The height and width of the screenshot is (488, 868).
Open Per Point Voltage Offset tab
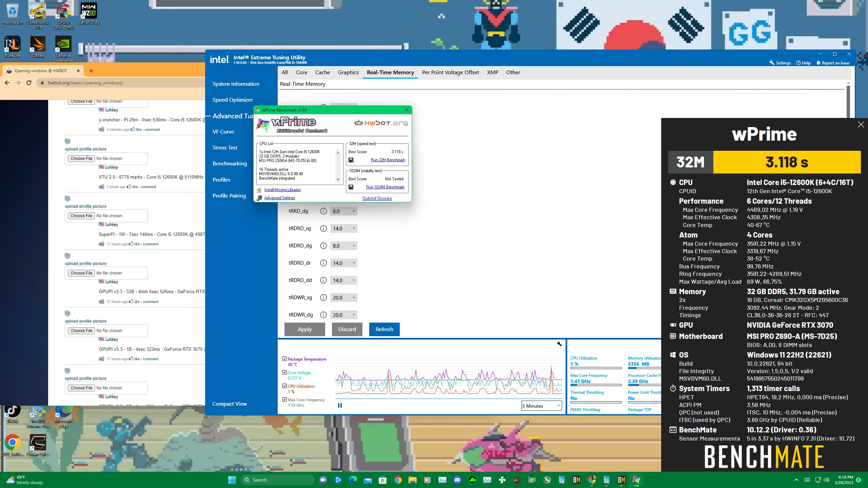(450, 72)
